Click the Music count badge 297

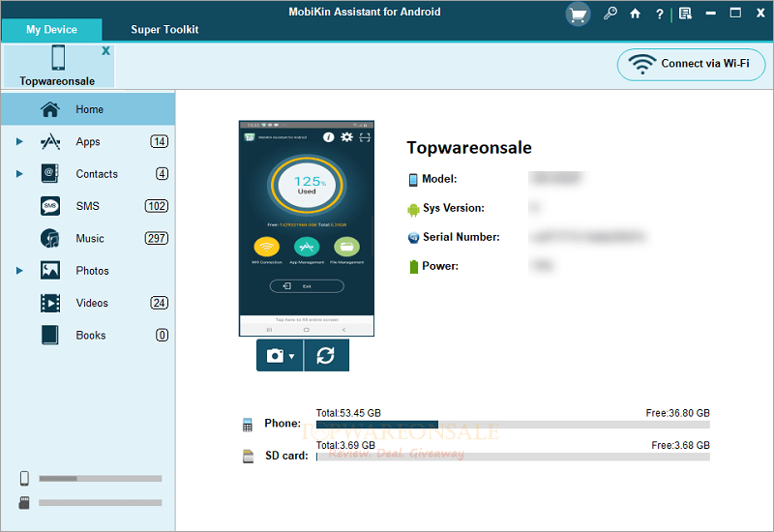pos(157,238)
